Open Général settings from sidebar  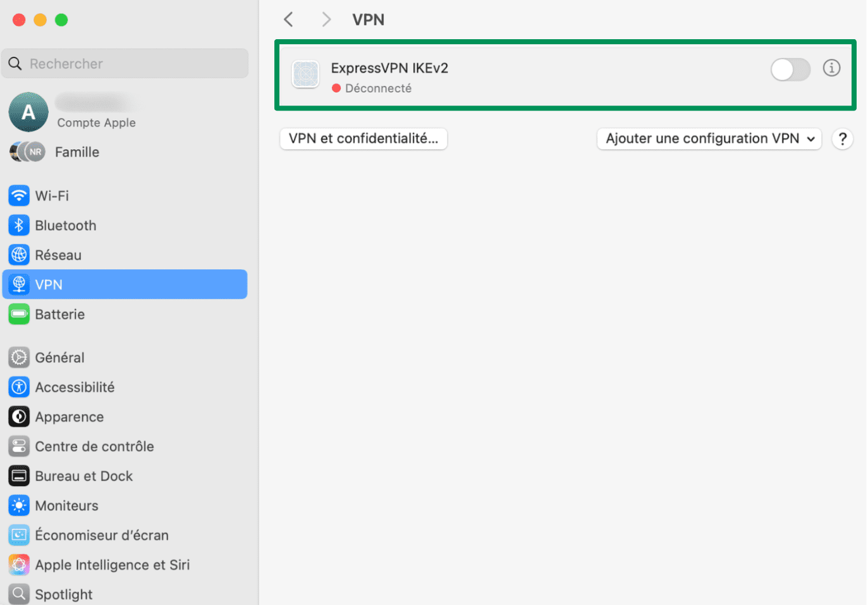click(60, 357)
